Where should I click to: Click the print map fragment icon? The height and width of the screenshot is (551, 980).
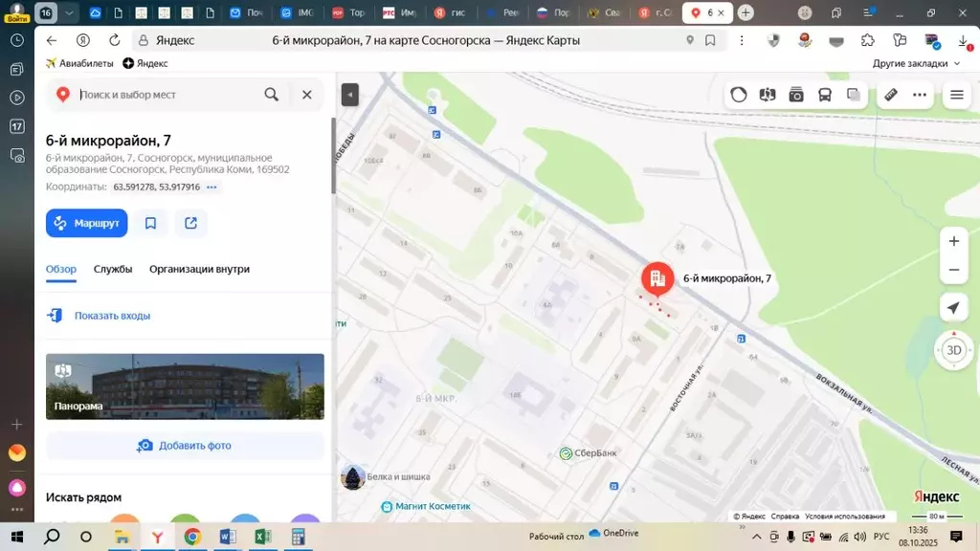pyautogui.click(x=853, y=95)
